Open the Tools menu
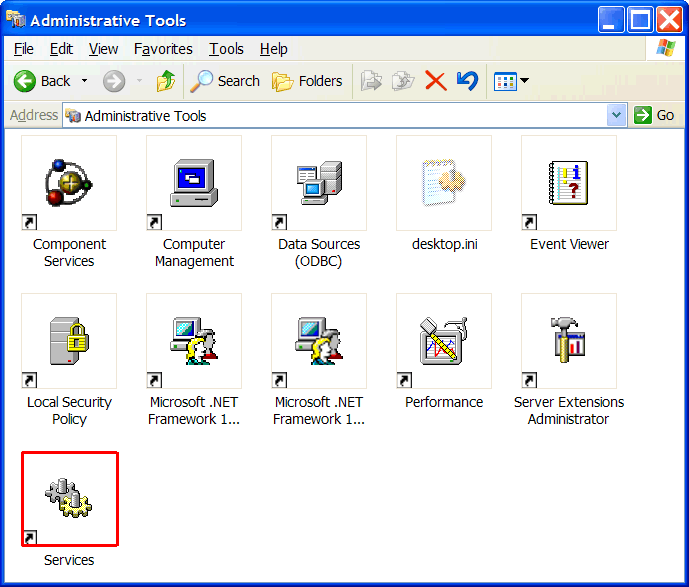689x587 pixels. [226, 49]
